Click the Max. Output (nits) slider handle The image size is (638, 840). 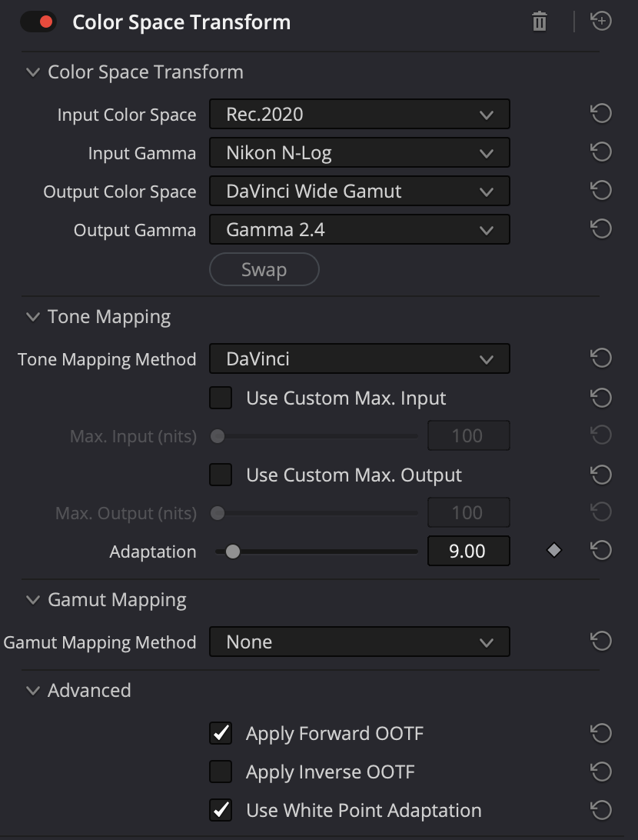(x=218, y=513)
